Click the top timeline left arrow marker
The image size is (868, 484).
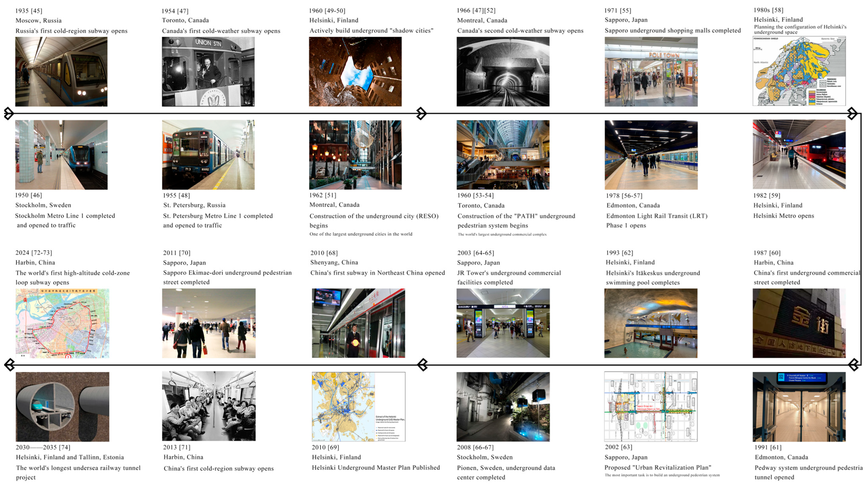coord(9,113)
